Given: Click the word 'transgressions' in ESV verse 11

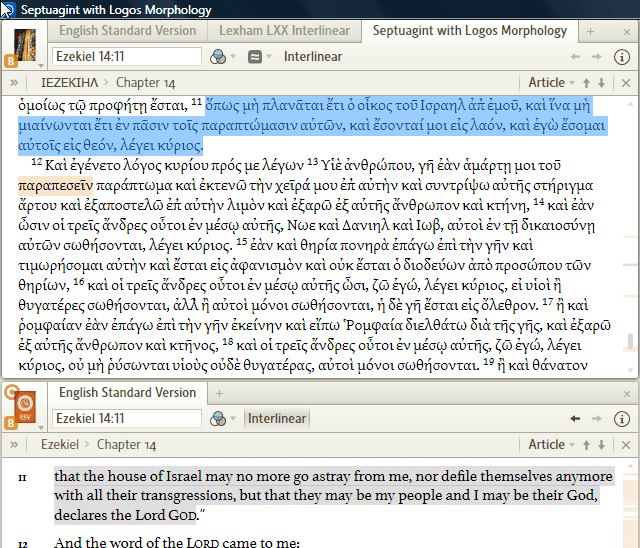Looking at the screenshot, I should [x=188, y=496].
